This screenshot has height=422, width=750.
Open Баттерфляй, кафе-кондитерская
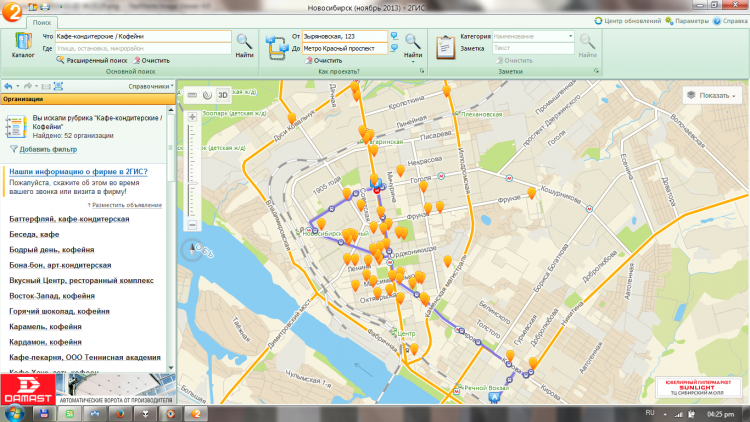pyautogui.click(x=69, y=219)
